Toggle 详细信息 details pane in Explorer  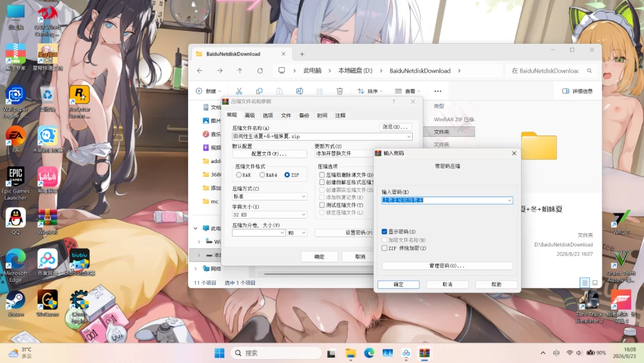(x=577, y=91)
